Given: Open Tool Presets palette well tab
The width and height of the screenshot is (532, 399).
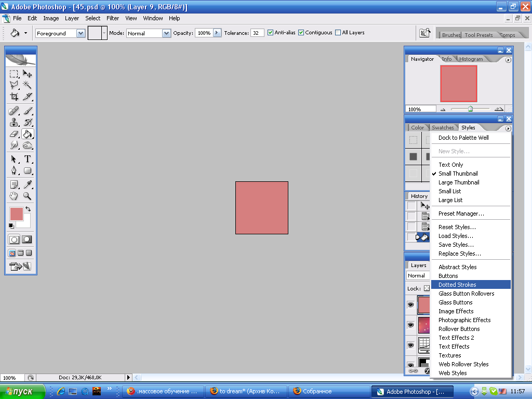Looking at the screenshot, I should click(x=478, y=35).
